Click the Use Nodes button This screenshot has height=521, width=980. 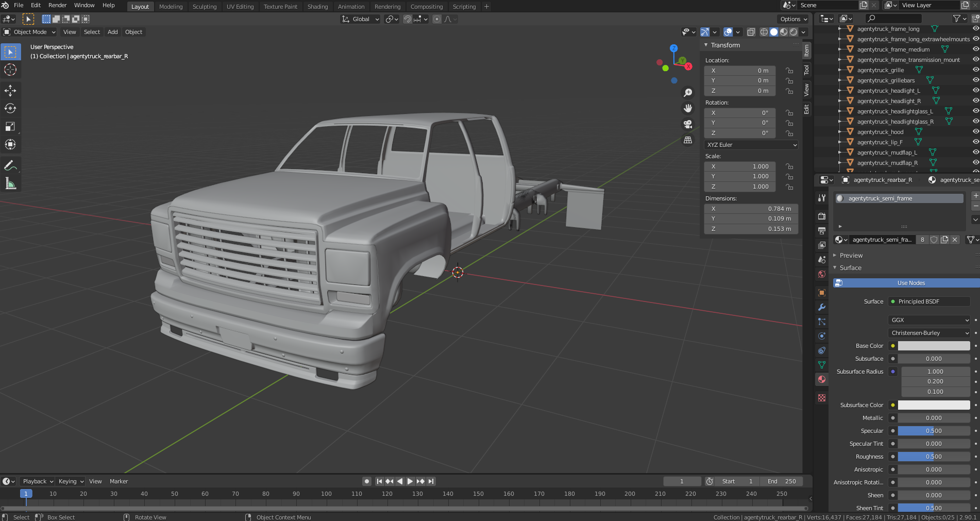point(910,283)
